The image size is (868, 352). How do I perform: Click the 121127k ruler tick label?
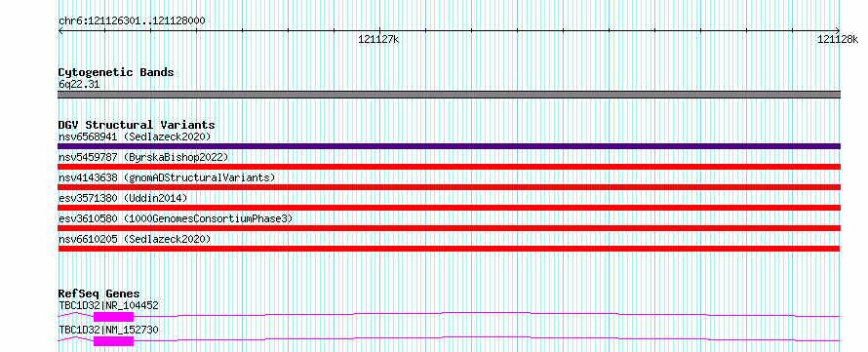[x=378, y=39]
